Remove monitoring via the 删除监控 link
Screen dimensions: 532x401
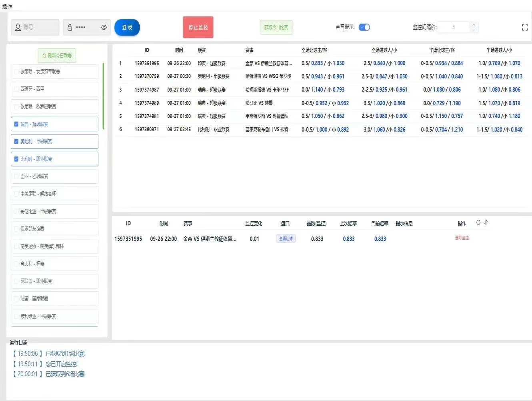tap(462, 238)
